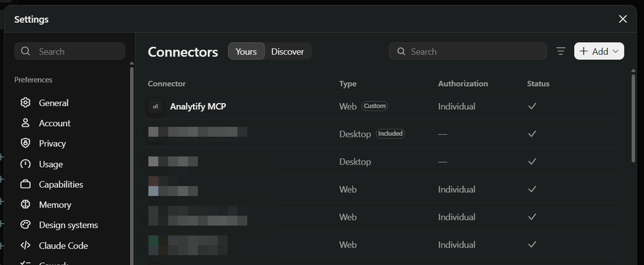Click the Preferences section label
This screenshot has height=265, width=644.
click(33, 80)
